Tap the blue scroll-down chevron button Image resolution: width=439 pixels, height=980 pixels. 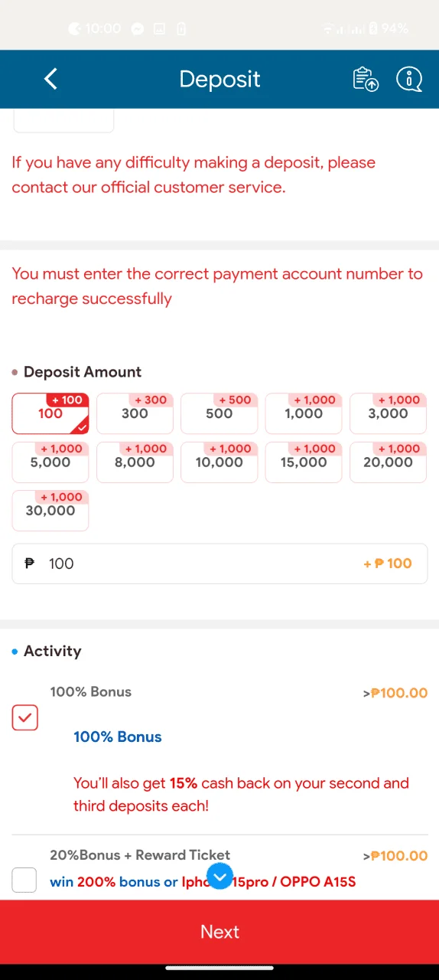click(x=219, y=877)
